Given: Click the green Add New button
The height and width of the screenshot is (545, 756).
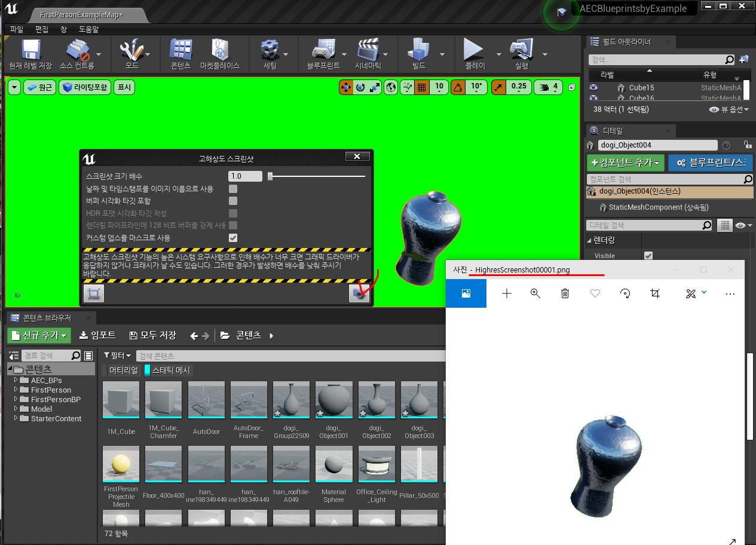Looking at the screenshot, I should point(39,335).
